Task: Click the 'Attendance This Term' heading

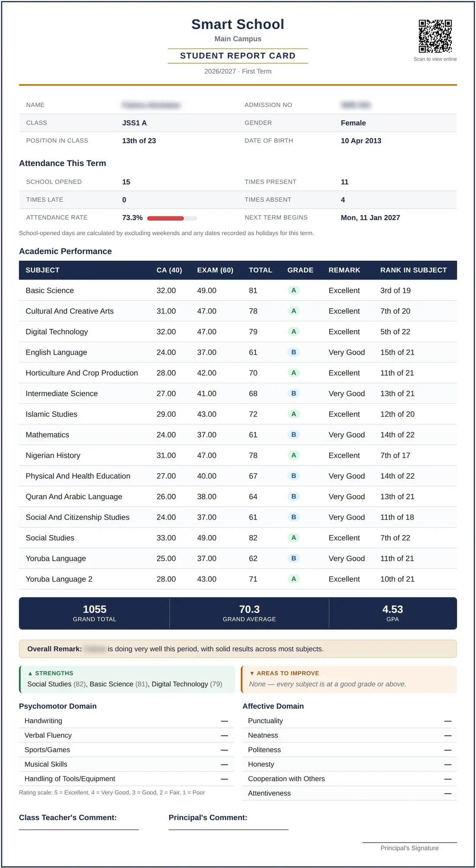Action: coord(62,163)
